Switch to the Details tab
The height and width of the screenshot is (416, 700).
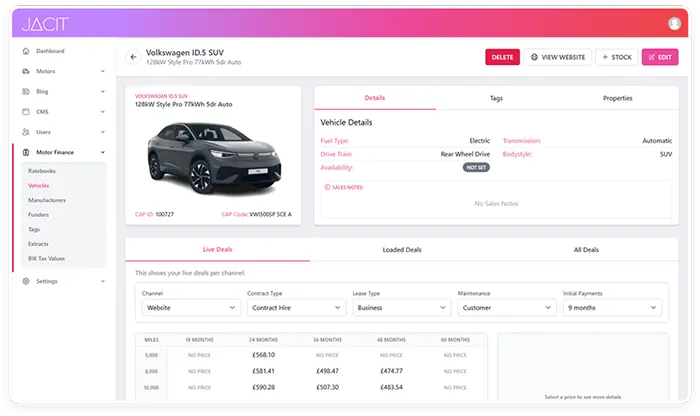pyautogui.click(x=375, y=98)
